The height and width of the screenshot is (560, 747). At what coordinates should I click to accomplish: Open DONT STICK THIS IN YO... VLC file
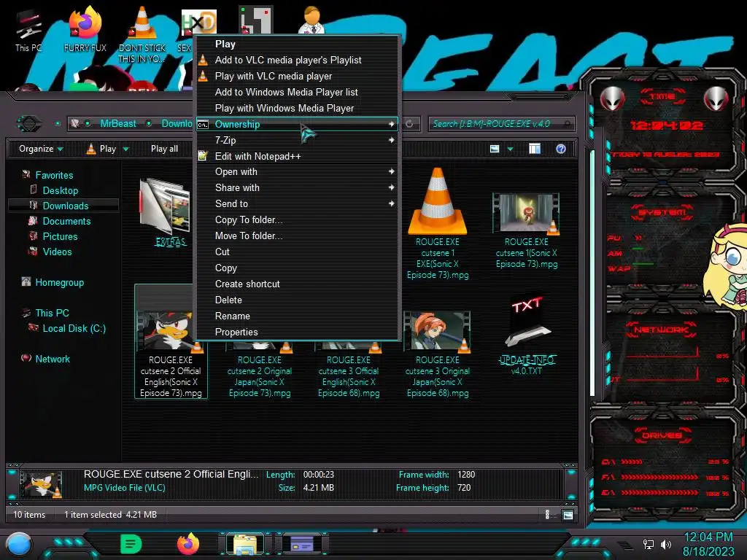click(x=142, y=34)
